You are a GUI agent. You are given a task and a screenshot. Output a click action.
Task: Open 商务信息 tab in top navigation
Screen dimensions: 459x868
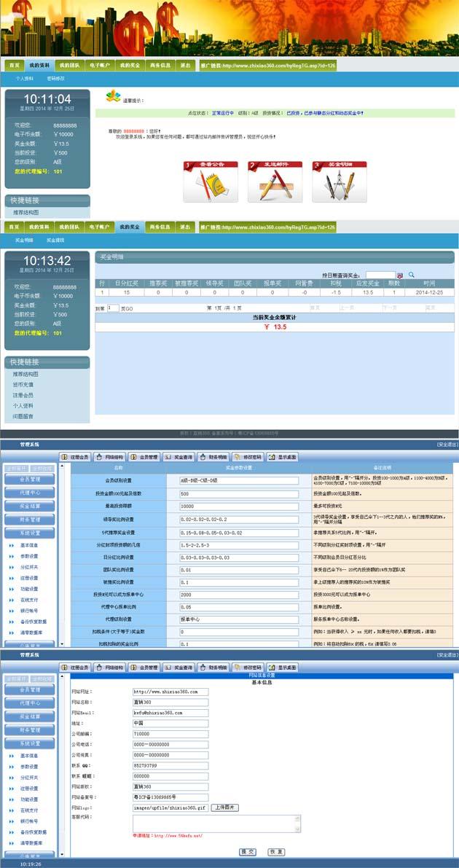(160, 65)
